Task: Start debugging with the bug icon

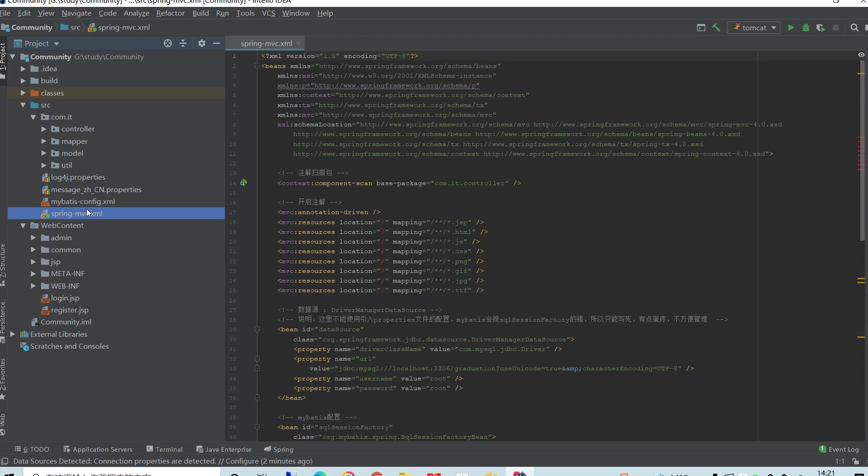Action: [x=805, y=28]
